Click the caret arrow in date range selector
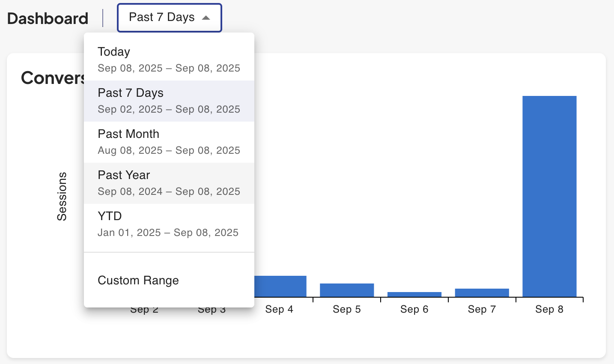The height and width of the screenshot is (364, 614). pos(206,18)
